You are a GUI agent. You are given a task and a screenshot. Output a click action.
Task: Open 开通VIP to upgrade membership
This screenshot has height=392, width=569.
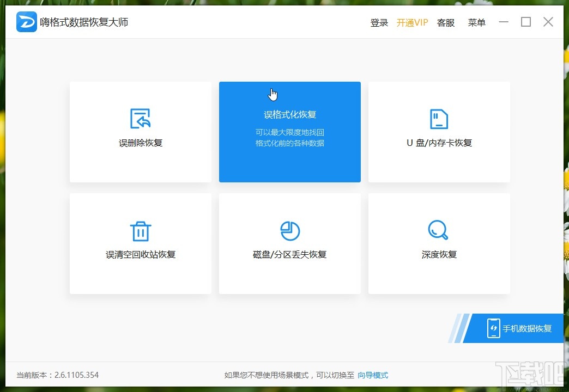pos(412,22)
